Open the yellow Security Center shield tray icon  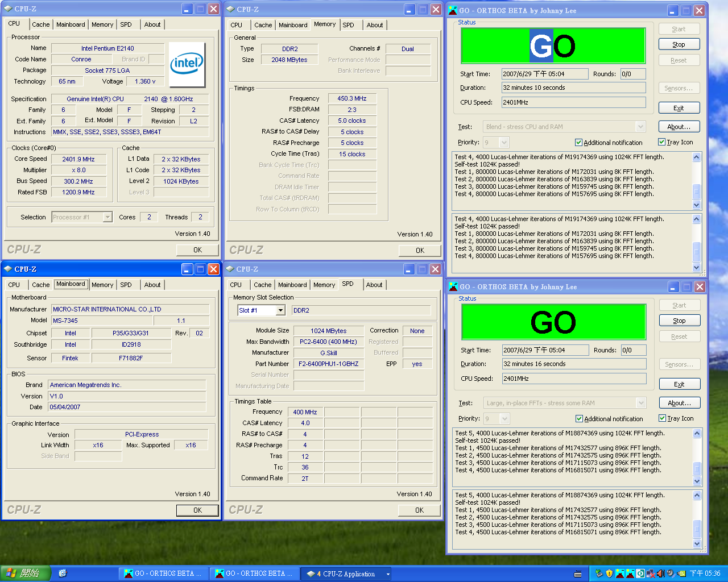tap(609, 573)
